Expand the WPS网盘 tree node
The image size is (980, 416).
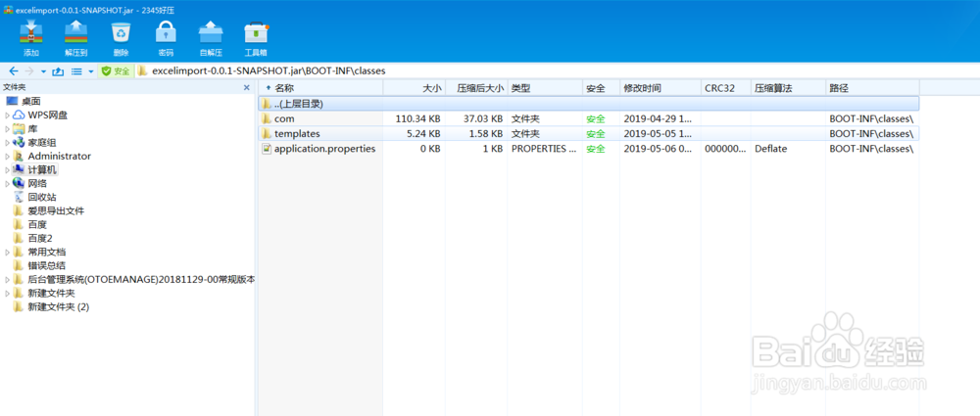(7, 115)
